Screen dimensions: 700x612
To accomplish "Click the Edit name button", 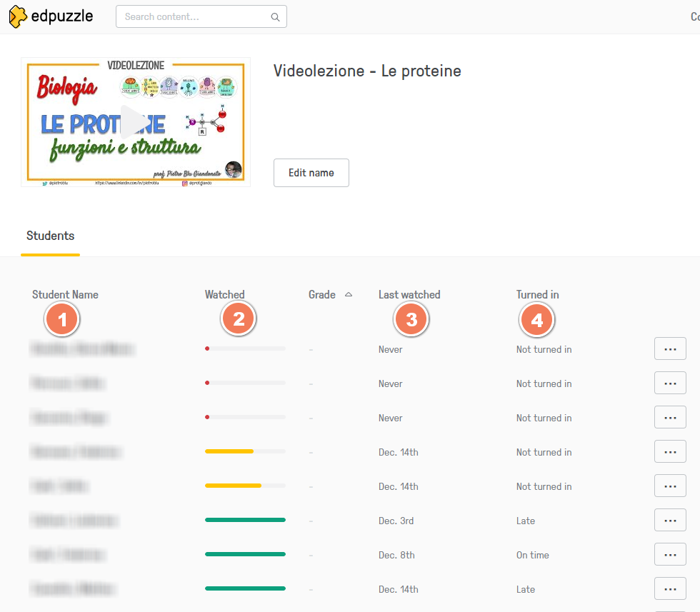I will (311, 173).
